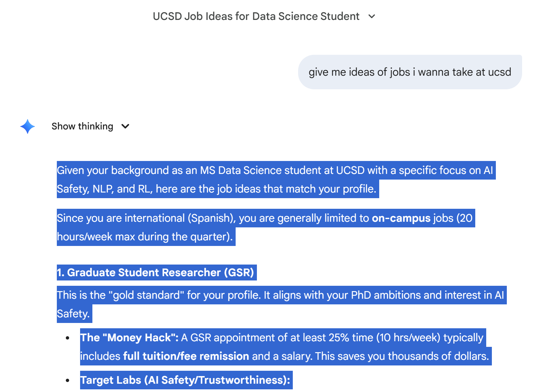Click the bullet dot before "Money Hack"
The image size is (559, 392).
pyautogui.click(x=67, y=338)
